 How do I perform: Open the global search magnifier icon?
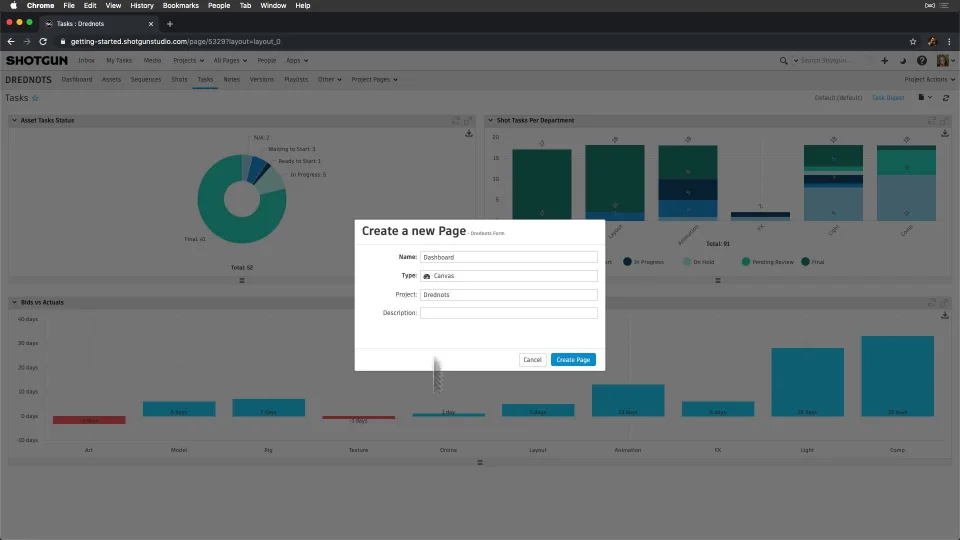coord(783,61)
